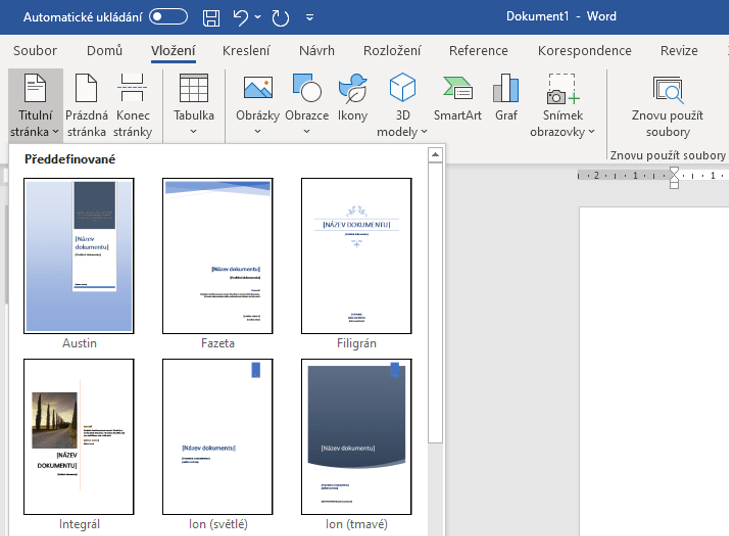Switch to the Domů tab
Screen dimensions: 729x536
tap(104, 51)
